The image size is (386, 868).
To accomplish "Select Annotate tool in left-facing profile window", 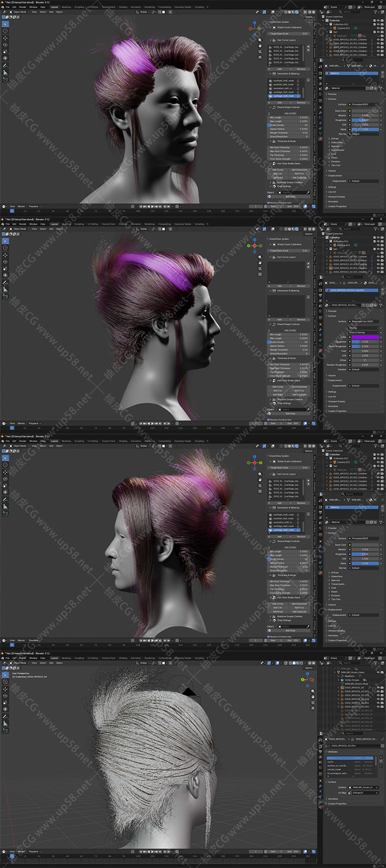I will click(x=5, y=499).
